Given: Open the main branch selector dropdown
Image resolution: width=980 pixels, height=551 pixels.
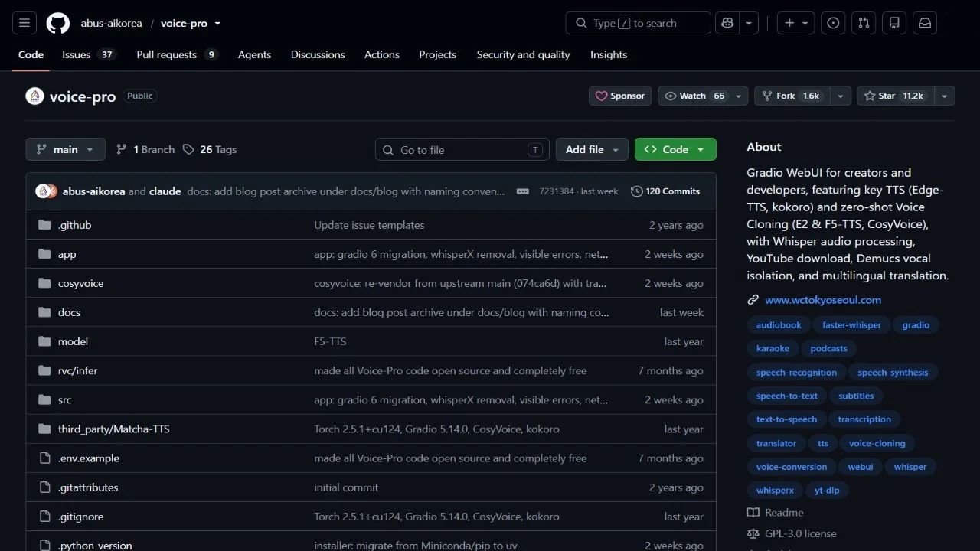Looking at the screenshot, I should pos(65,149).
